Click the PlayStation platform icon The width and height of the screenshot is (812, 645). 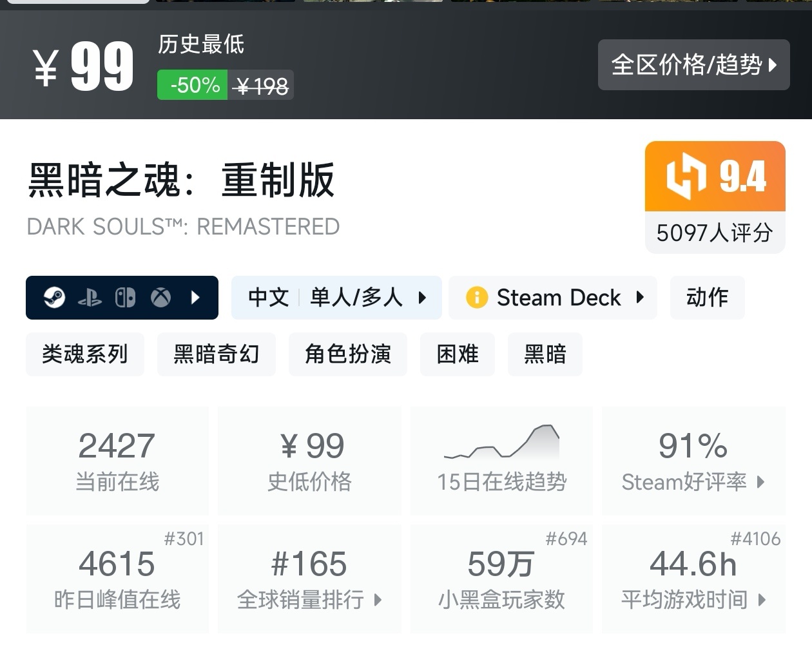90,298
